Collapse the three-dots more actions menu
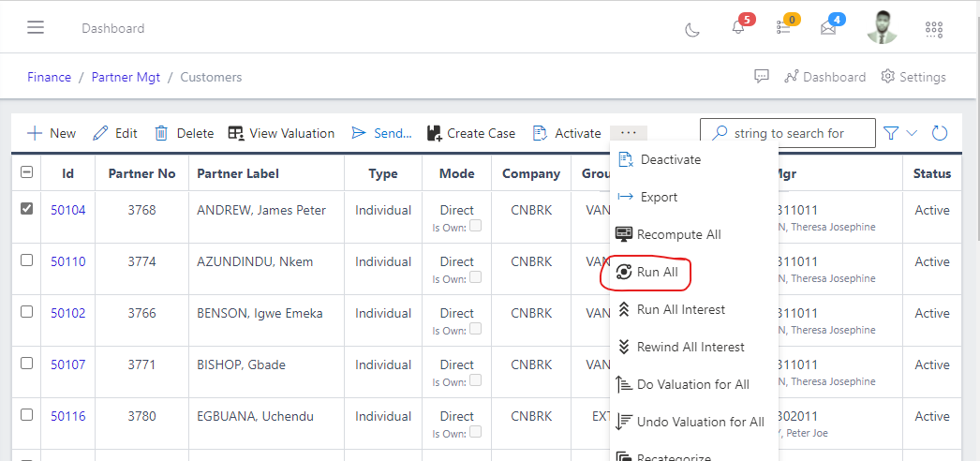Viewport: 980px width, 461px height. (628, 133)
